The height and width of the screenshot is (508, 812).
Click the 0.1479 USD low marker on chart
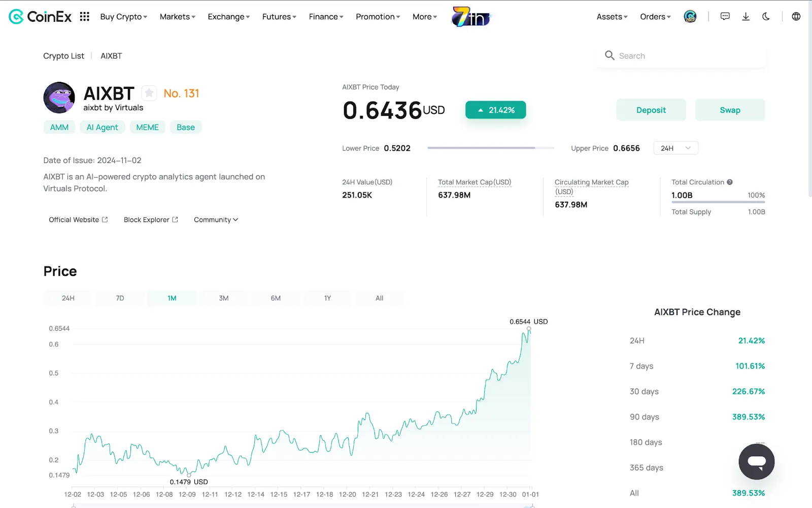click(189, 475)
